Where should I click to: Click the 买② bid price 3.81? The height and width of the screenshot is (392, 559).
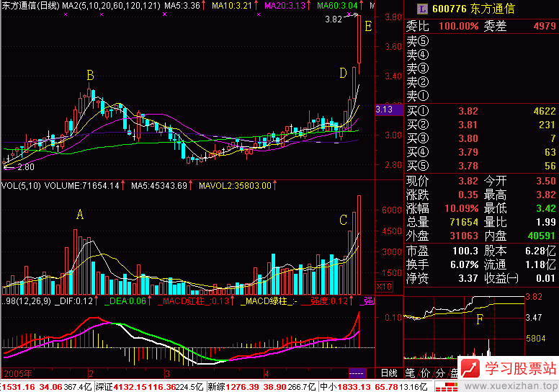point(468,125)
